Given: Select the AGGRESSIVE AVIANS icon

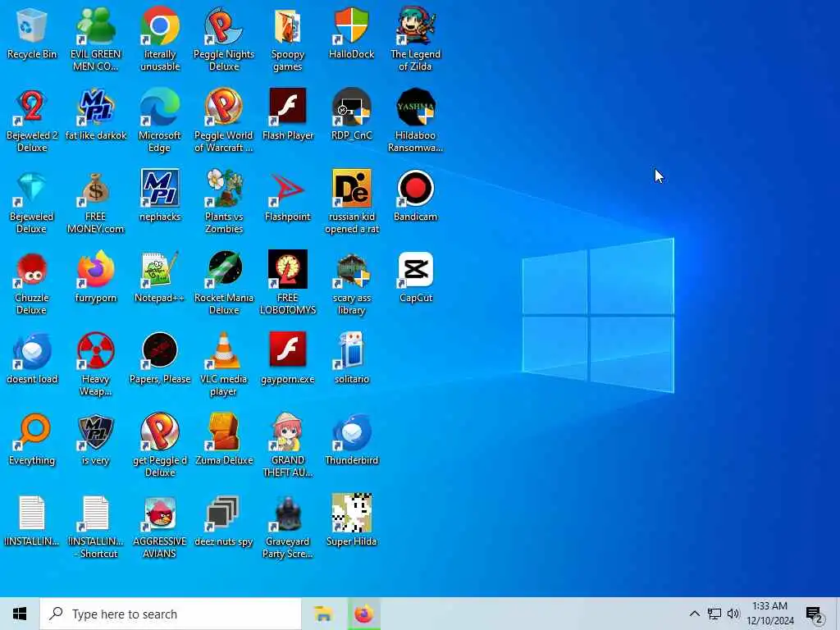Looking at the screenshot, I should 160,527.
